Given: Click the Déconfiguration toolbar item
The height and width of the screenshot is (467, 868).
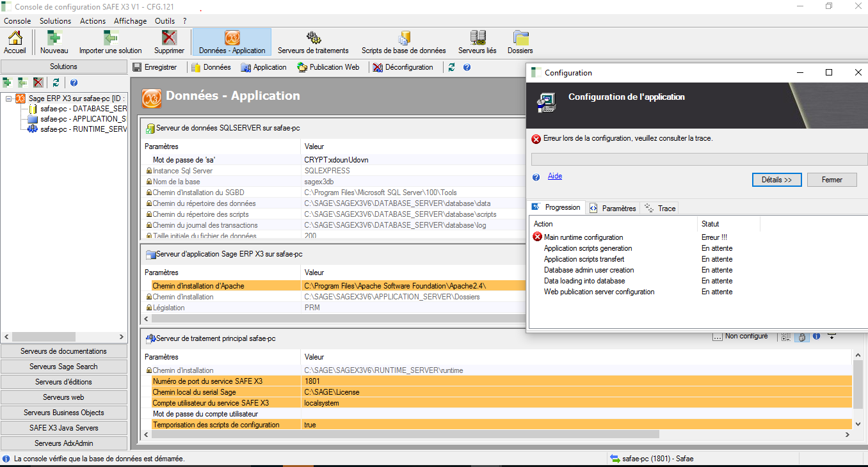Looking at the screenshot, I should 403,67.
